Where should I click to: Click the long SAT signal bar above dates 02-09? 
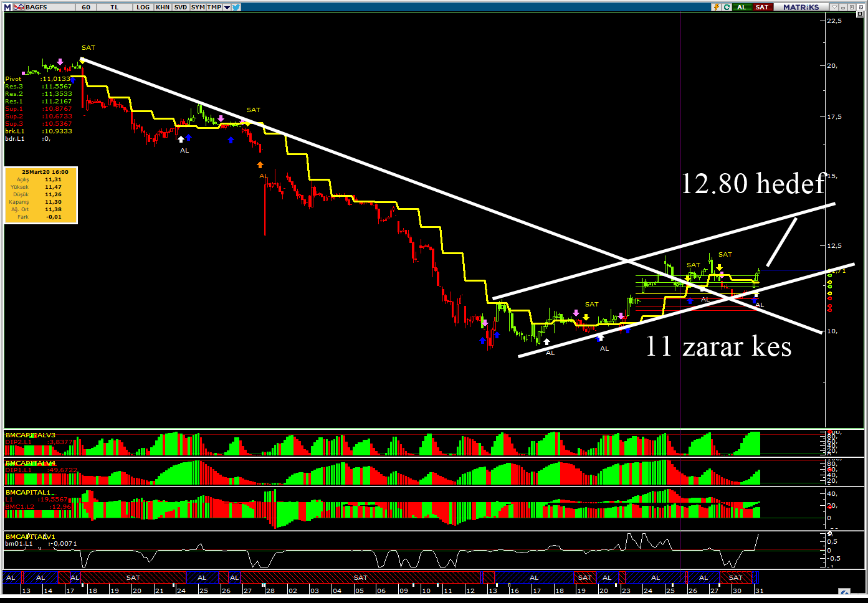(x=361, y=577)
